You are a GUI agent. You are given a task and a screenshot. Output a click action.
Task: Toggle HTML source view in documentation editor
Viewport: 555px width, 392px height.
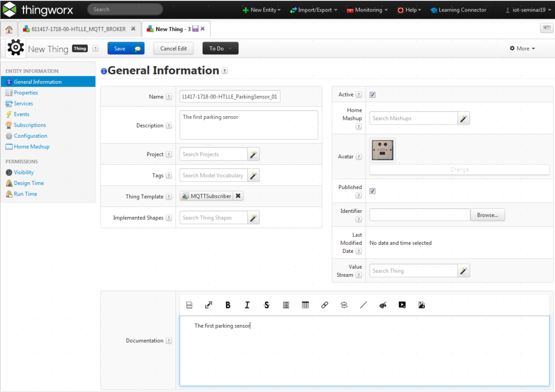(189, 305)
